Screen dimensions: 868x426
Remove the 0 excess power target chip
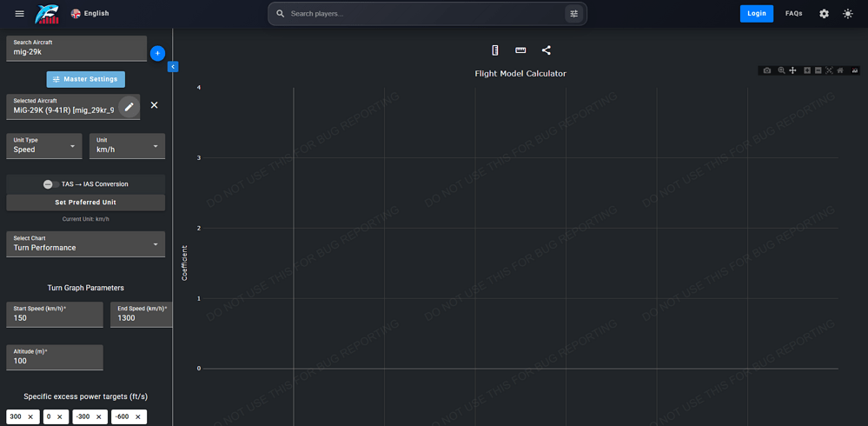click(x=60, y=416)
